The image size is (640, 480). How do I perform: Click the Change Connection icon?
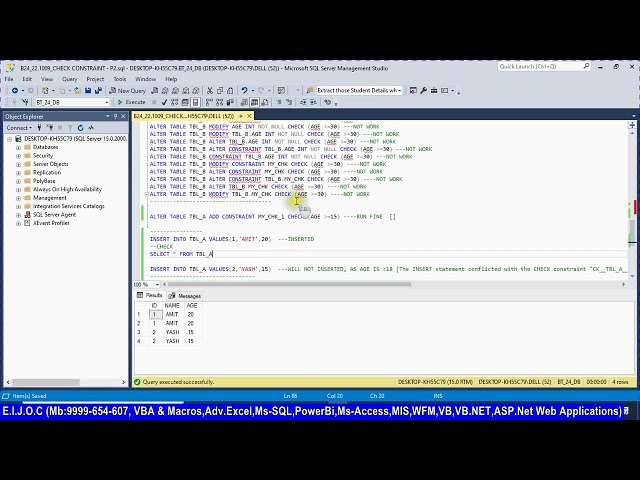(25, 102)
